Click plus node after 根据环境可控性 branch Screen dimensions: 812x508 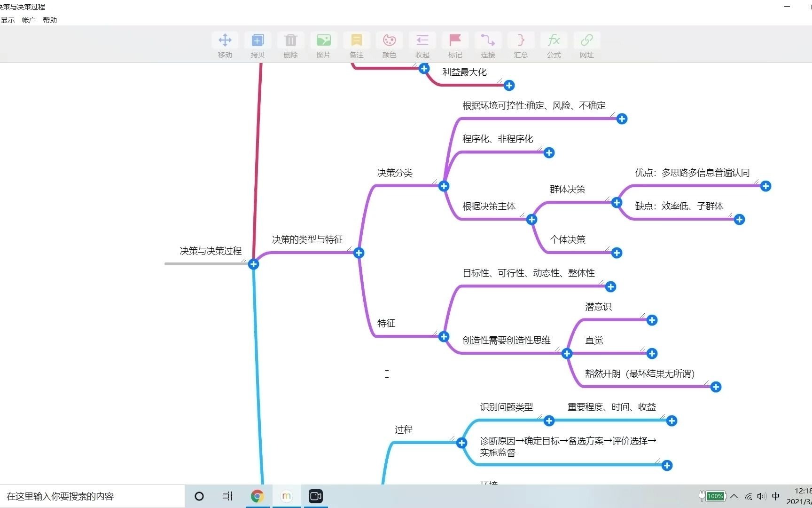point(622,119)
